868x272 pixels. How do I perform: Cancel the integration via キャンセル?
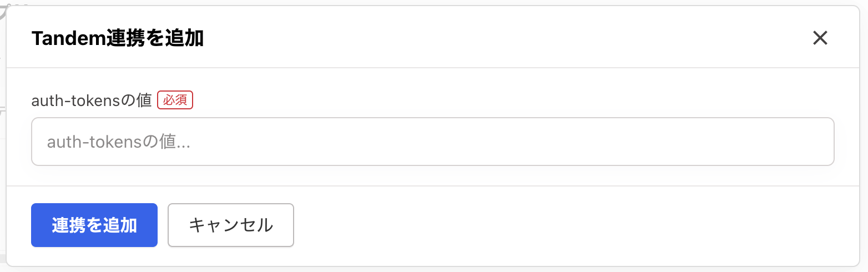tap(231, 225)
